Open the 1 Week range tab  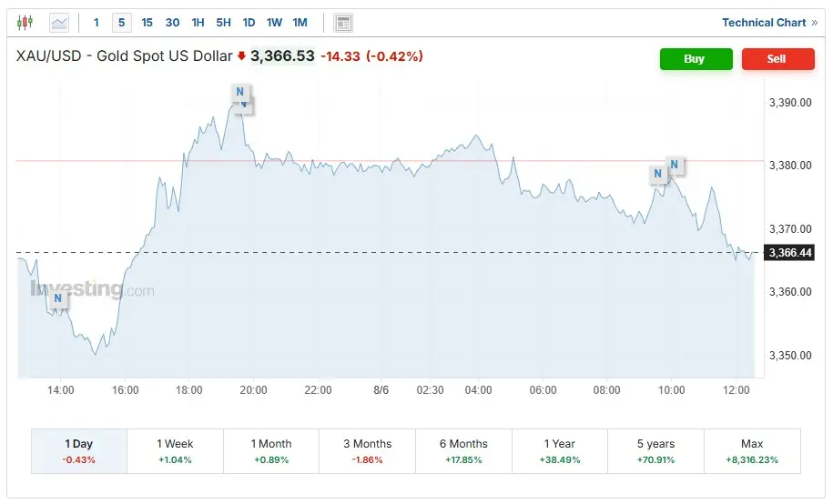pyautogui.click(x=175, y=451)
